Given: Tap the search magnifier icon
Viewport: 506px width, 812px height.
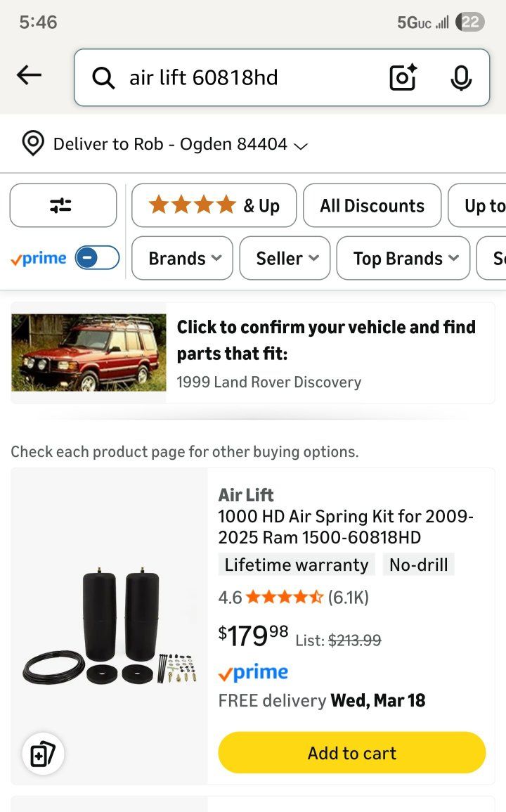Looking at the screenshot, I should [103, 78].
